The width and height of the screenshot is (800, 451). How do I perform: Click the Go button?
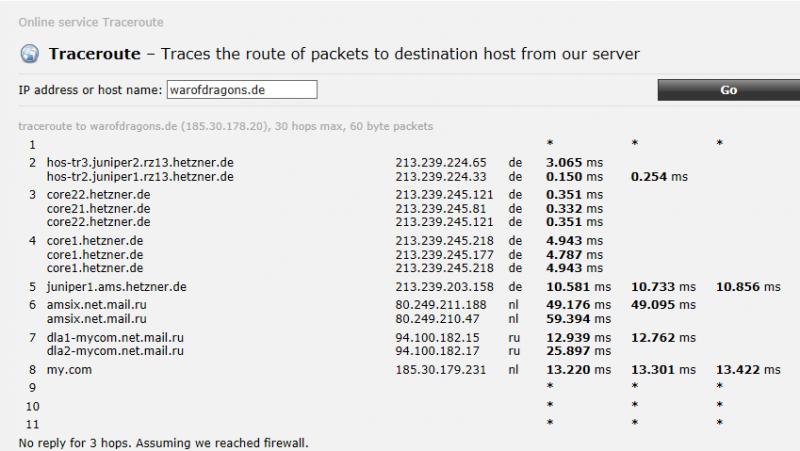pyautogui.click(x=729, y=90)
